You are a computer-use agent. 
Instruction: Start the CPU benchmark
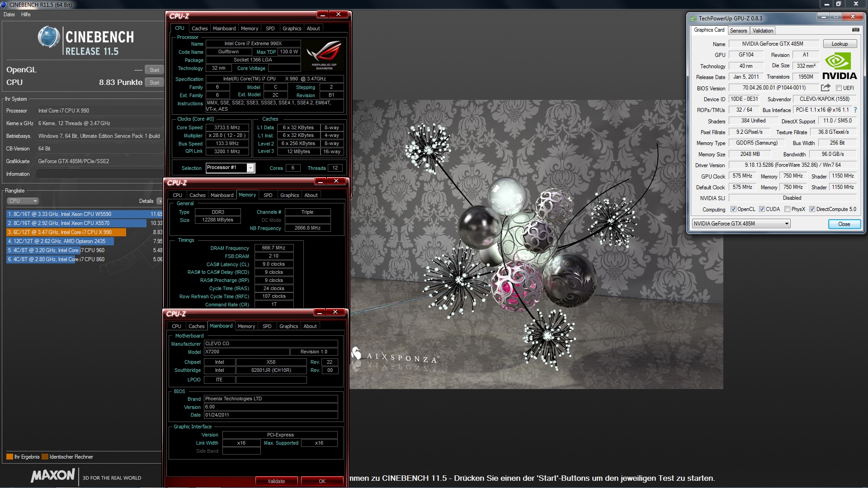coord(154,83)
